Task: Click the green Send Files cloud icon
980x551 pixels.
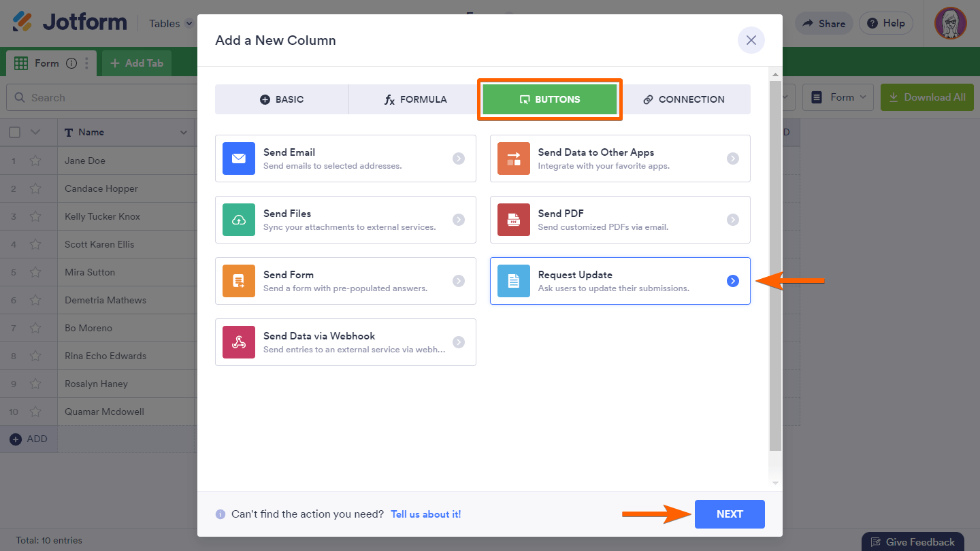Action: 239,220
